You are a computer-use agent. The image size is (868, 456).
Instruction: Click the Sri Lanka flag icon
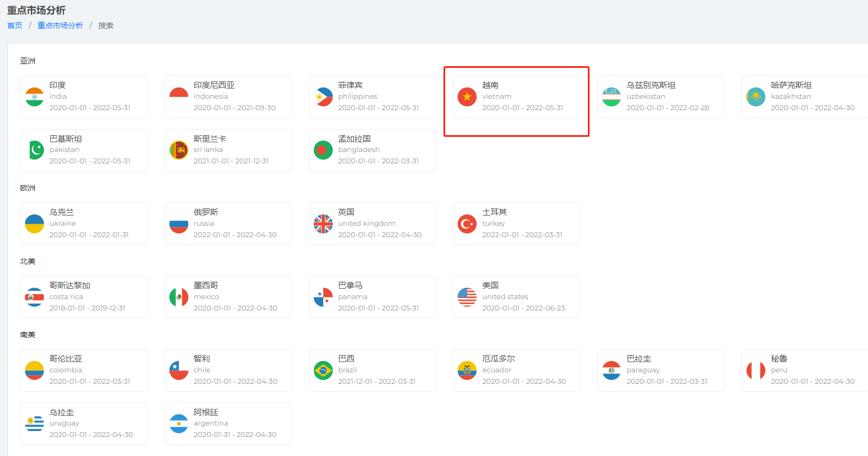pos(179,150)
